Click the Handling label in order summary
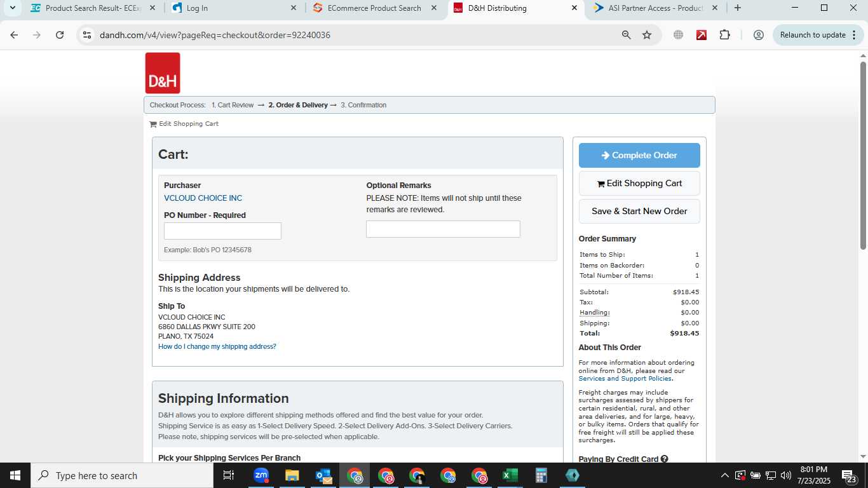Image resolution: width=868 pixels, height=488 pixels. click(595, 313)
